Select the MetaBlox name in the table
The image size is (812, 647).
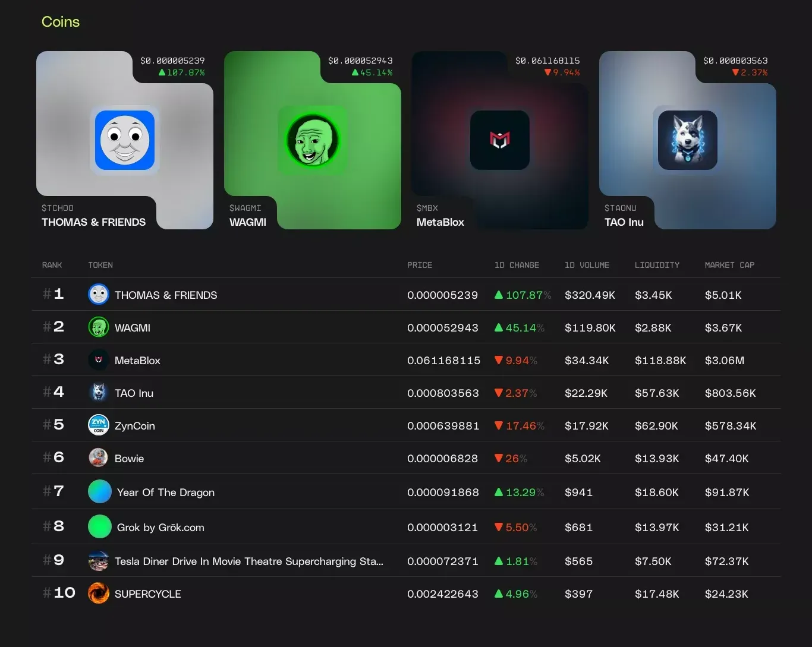[x=137, y=361]
